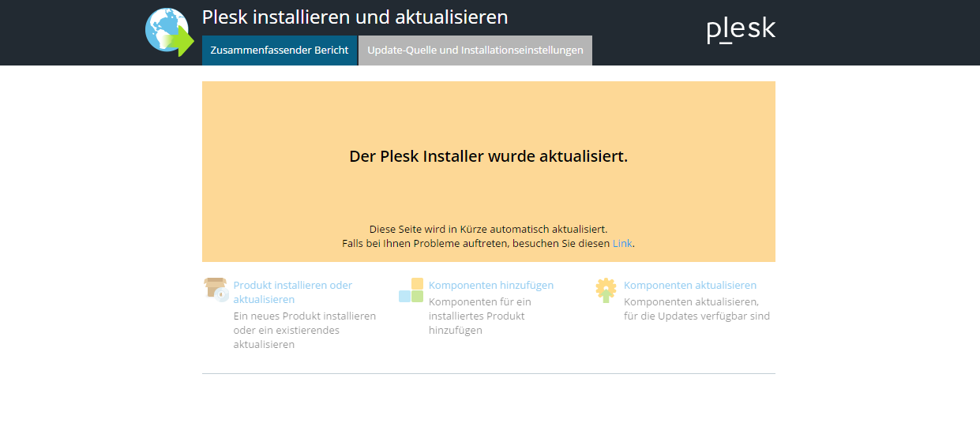The width and height of the screenshot is (980, 434).
Task: Click description 'Komponenten für ein installiertes Produkt hinzufügen'
Action: [480, 316]
